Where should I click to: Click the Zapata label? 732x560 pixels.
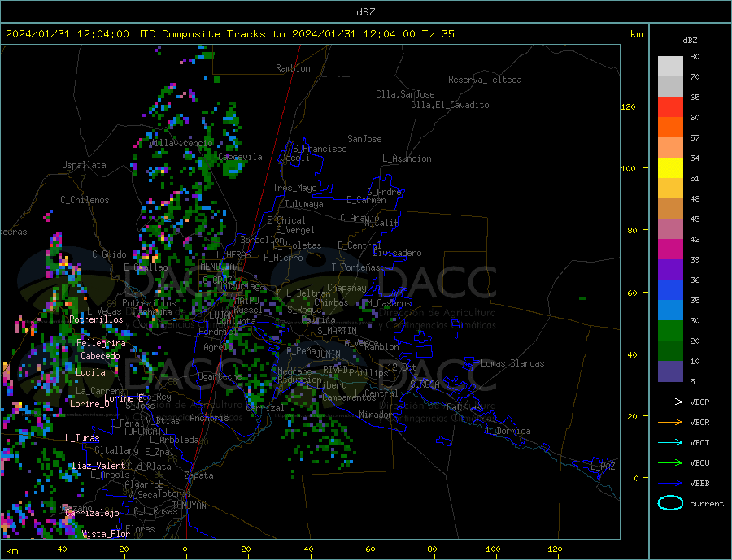point(199,475)
